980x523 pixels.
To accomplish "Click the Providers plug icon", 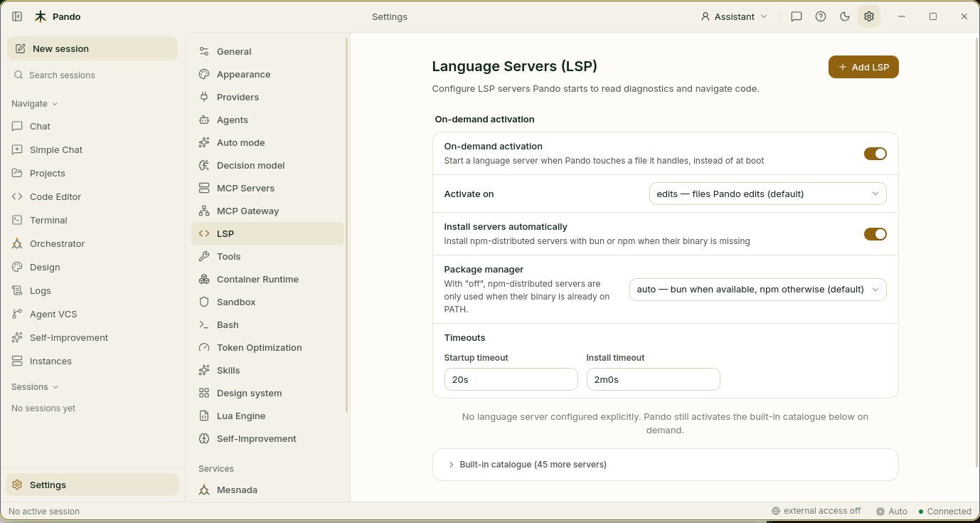I will pos(204,97).
